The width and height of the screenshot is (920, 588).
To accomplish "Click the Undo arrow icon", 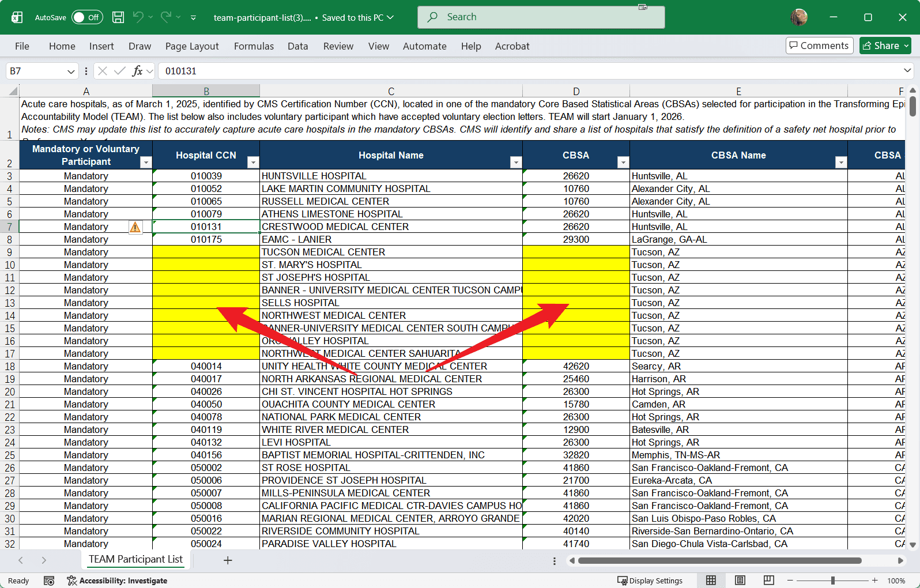I will (x=138, y=17).
